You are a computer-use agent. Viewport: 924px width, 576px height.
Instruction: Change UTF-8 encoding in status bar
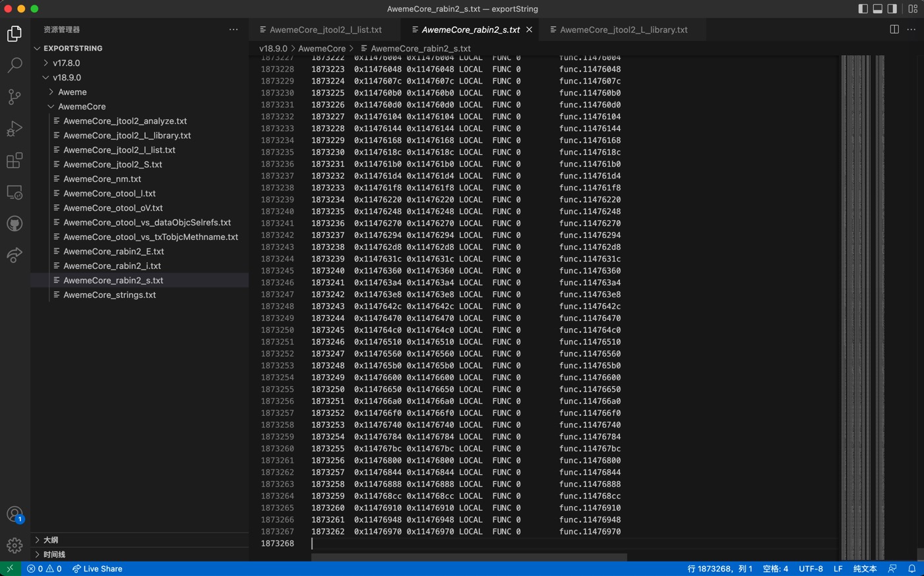click(811, 569)
